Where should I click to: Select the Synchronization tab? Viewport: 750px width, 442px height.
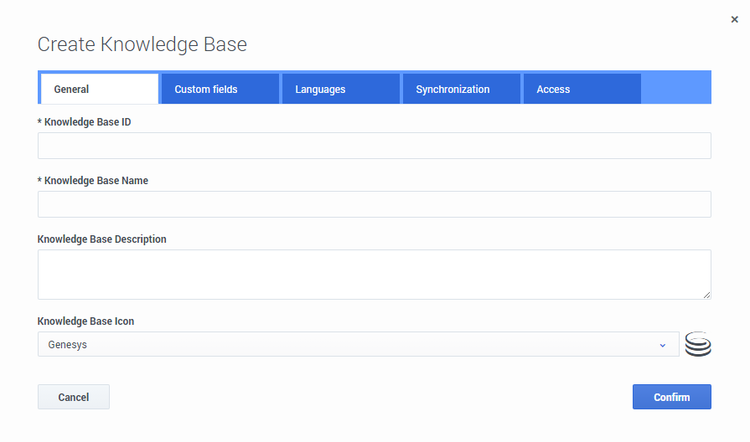[x=460, y=89]
